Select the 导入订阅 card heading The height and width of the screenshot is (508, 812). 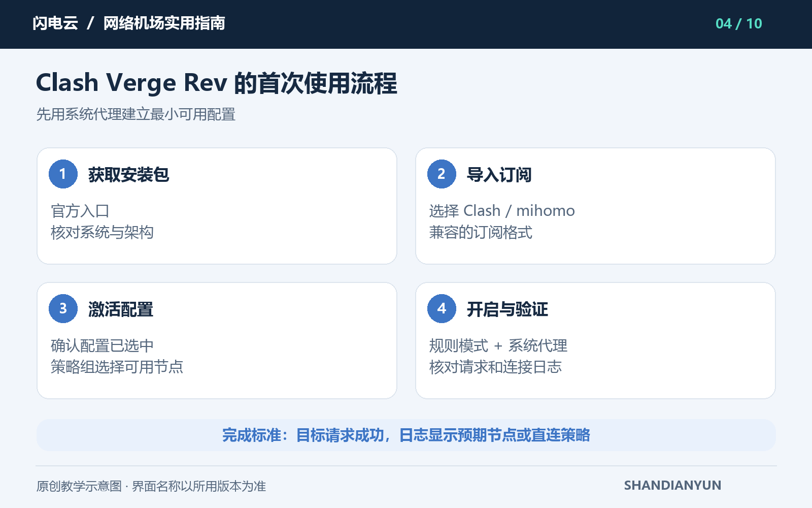(499, 175)
